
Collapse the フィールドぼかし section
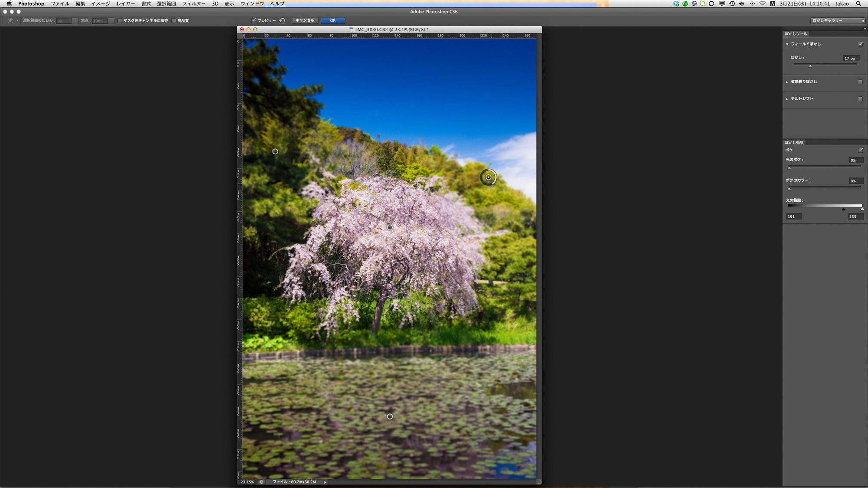click(x=787, y=44)
